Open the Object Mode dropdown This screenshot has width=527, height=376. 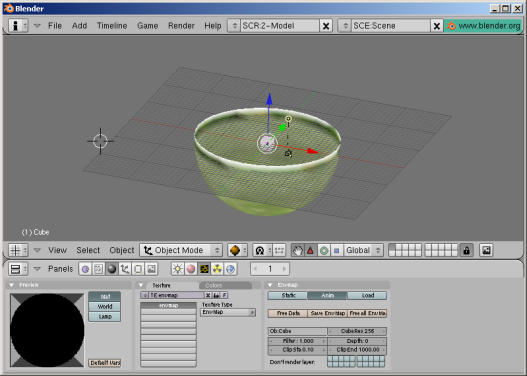pyautogui.click(x=181, y=250)
